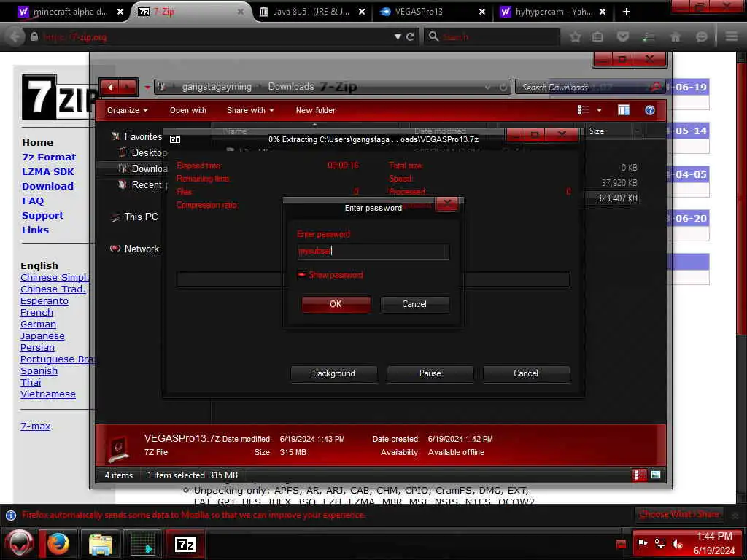
Task: Click the muted volume tray icon
Action: point(677,544)
